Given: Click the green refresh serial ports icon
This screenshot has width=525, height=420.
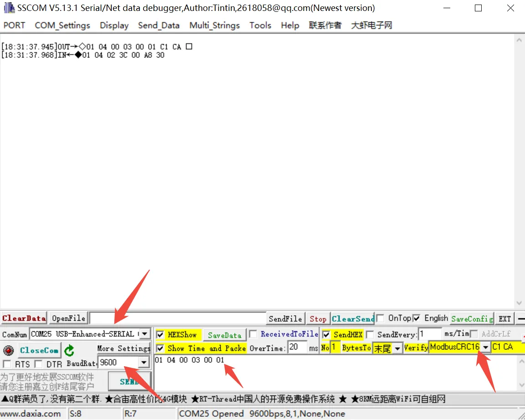Looking at the screenshot, I should point(69,349).
